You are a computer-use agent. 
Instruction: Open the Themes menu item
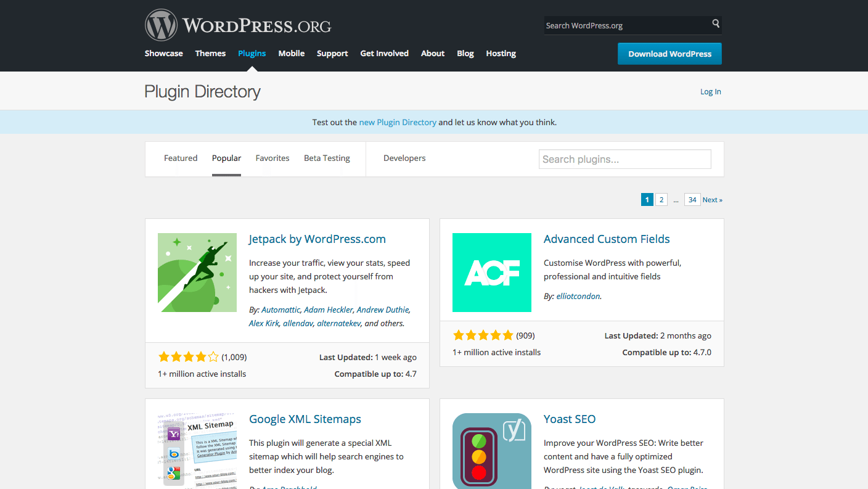point(210,53)
